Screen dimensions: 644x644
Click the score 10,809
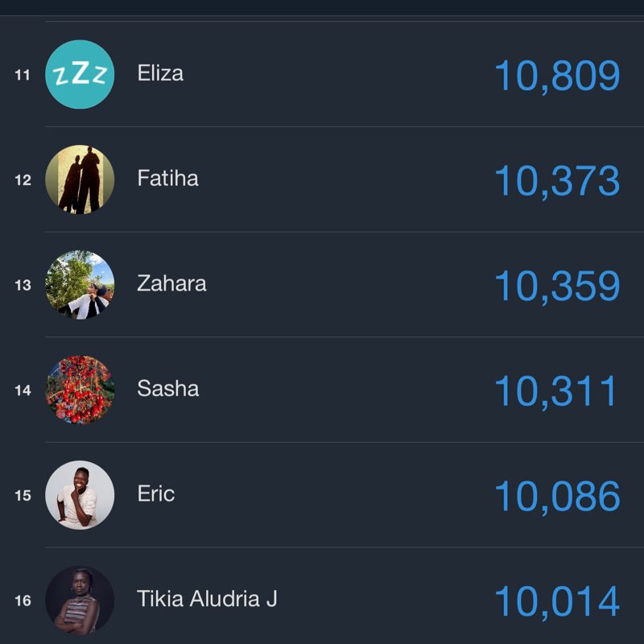(x=557, y=76)
